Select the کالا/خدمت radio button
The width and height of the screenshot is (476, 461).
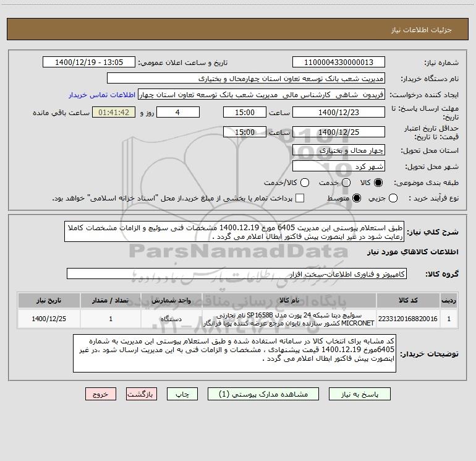(305, 183)
